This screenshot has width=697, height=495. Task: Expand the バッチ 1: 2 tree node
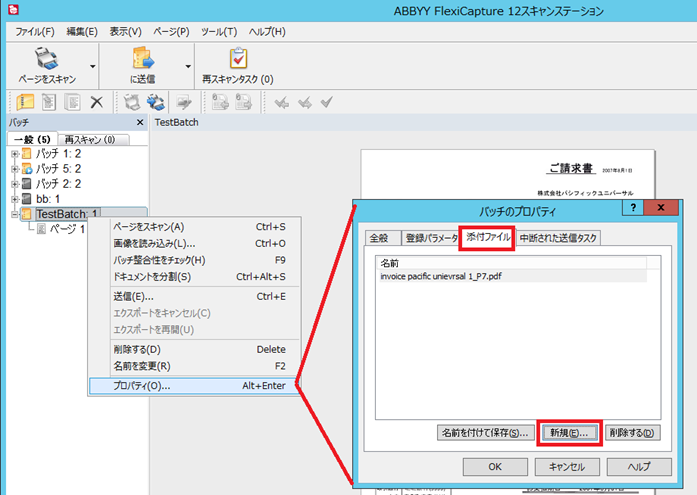click(x=15, y=154)
